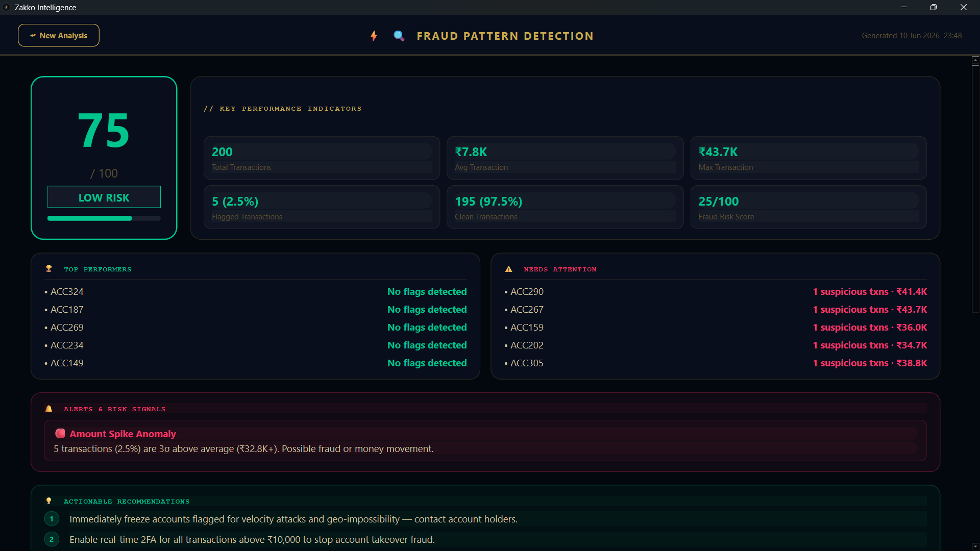980x551 pixels.
Task: Click the 200 Total Transactions card
Action: click(x=322, y=158)
